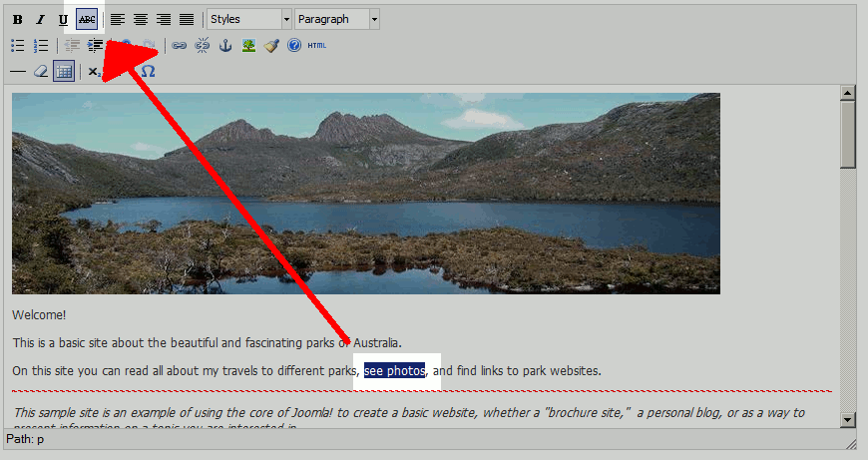Click the "p" element in Path bar
The width and height of the screenshot is (868, 460).
coord(41,439)
